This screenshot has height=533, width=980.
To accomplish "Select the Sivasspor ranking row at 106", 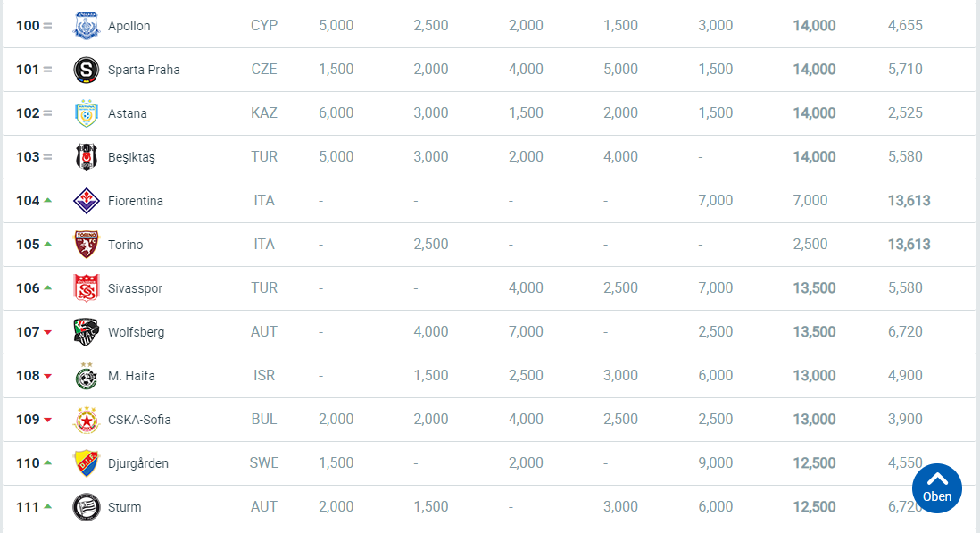I will pos(489,288).
